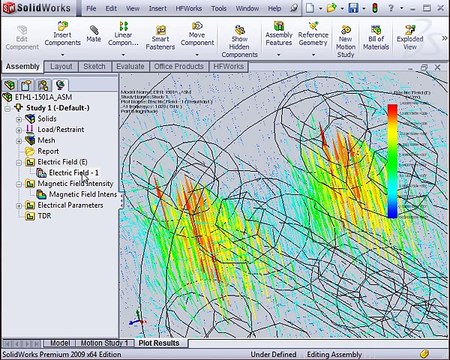The height and width of the screenshot is (360, 450).
Task: Open the Bill of Materials tool
Action: coord(376,38)
